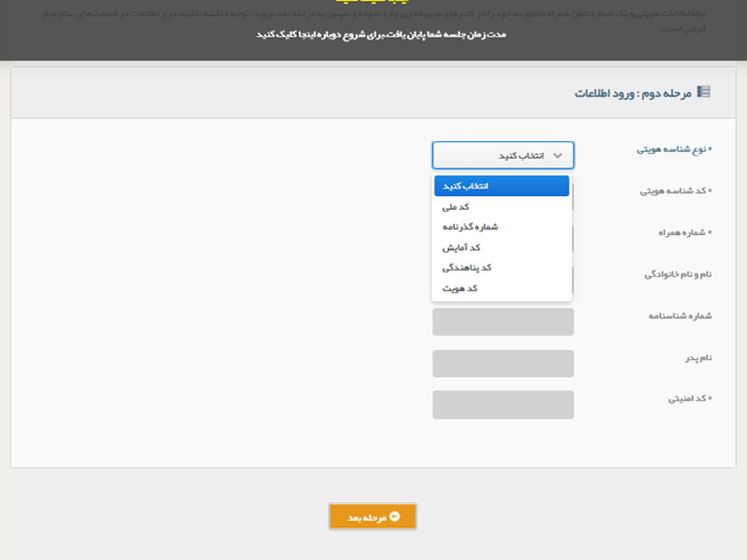The image size is (747, 560).
Task: Click the نوع شناسه هویتی label
Action: coord(674,149)
